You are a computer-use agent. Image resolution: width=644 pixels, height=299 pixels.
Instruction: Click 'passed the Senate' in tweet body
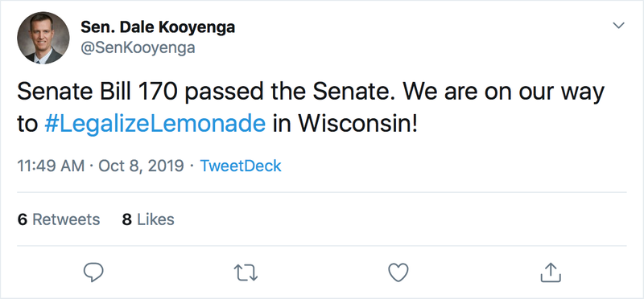tap(290, 93)
